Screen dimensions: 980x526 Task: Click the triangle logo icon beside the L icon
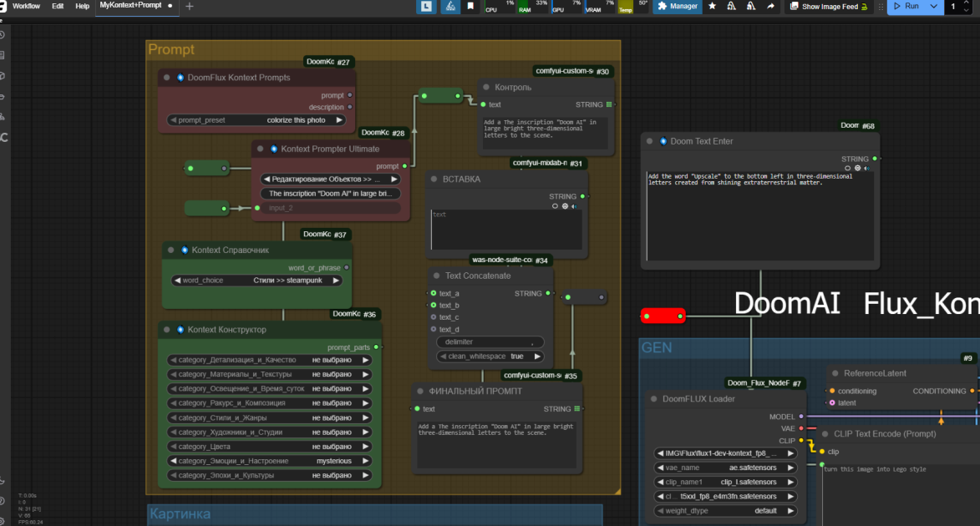(450, 6)
